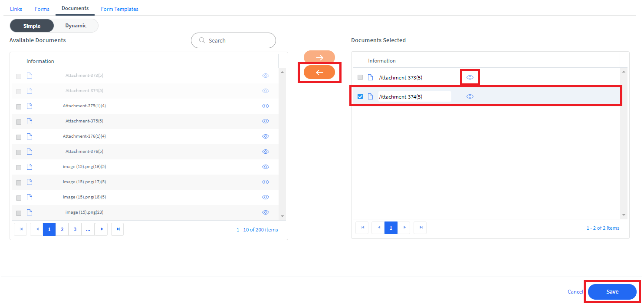This screenshot has width=644, height=304.
Task: Open preview eye for Attachment-376(5)
Action: pos(266,152)
